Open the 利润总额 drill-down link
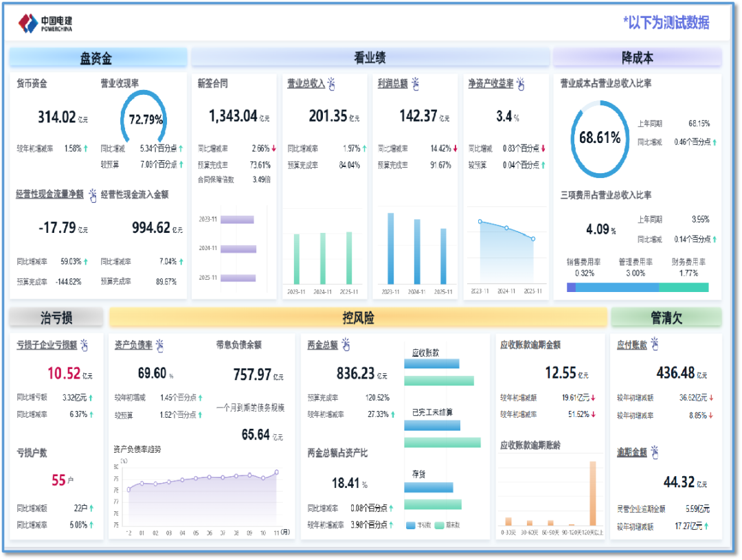Viewport: 742px width, 560px height. click(393, 84)
